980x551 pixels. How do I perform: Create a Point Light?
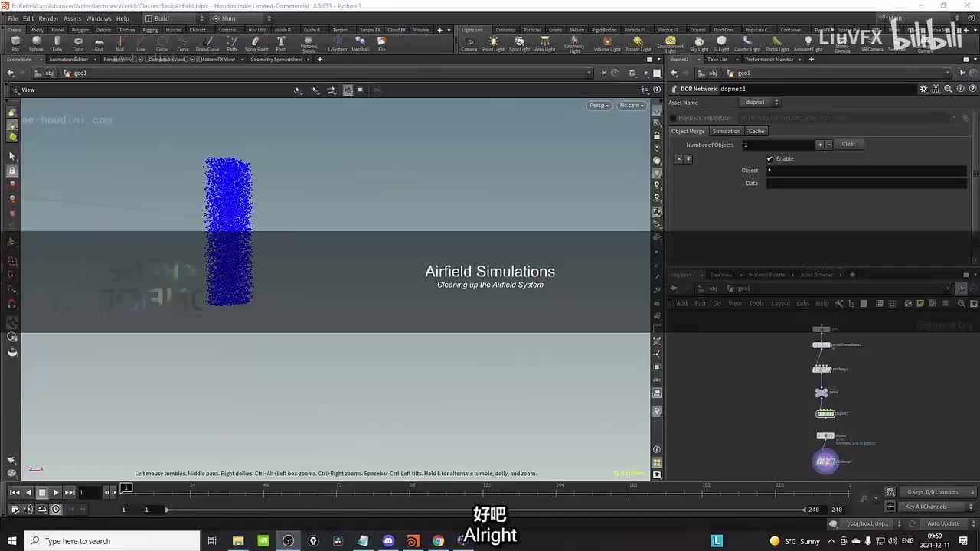click(493, 44)
